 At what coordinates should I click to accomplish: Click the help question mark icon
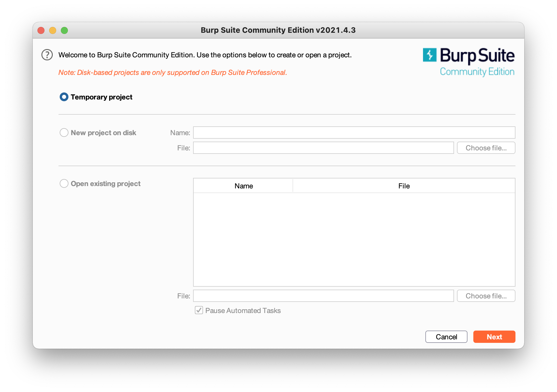[47, 55]
